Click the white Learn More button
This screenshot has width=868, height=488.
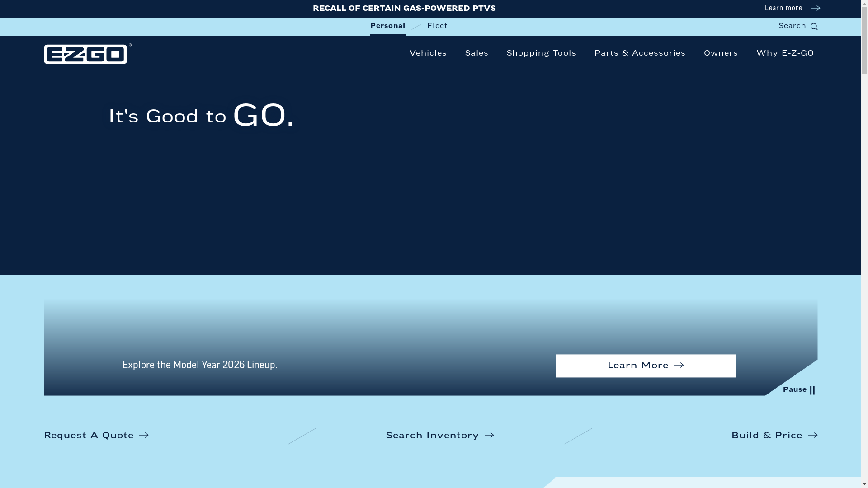tap(645, 366)
